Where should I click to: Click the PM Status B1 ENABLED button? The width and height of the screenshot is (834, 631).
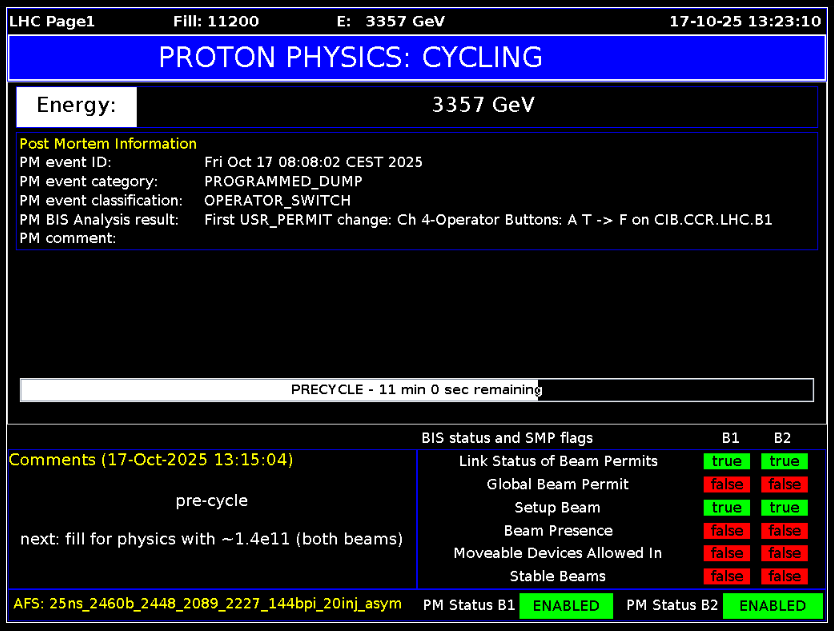click(565, 606)
